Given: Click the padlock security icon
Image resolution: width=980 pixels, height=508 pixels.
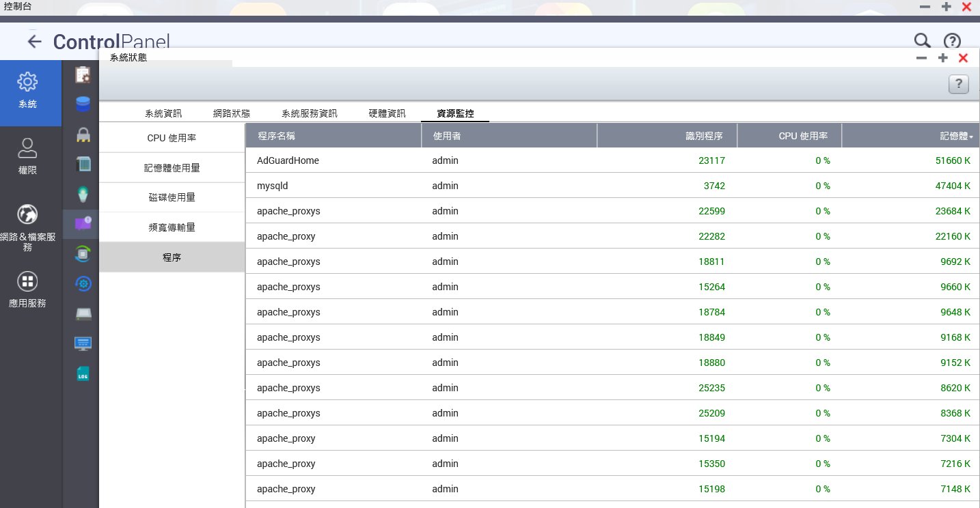Looking at the screenshot, I should pos(83,135).
